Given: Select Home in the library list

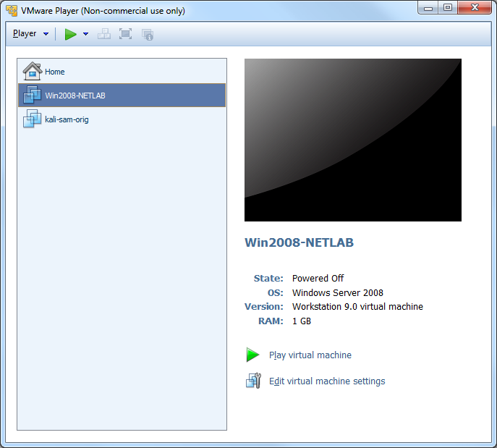Looking at the screenshot, I should point(122,72).
